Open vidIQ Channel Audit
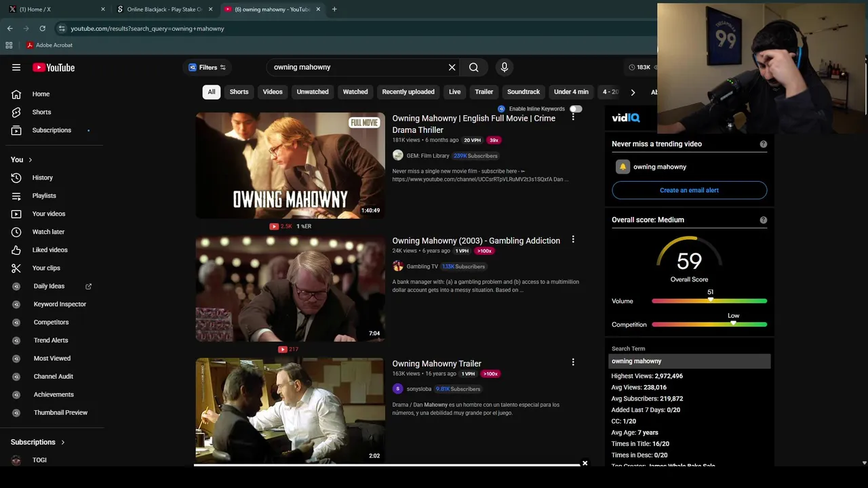 point(52,376)
